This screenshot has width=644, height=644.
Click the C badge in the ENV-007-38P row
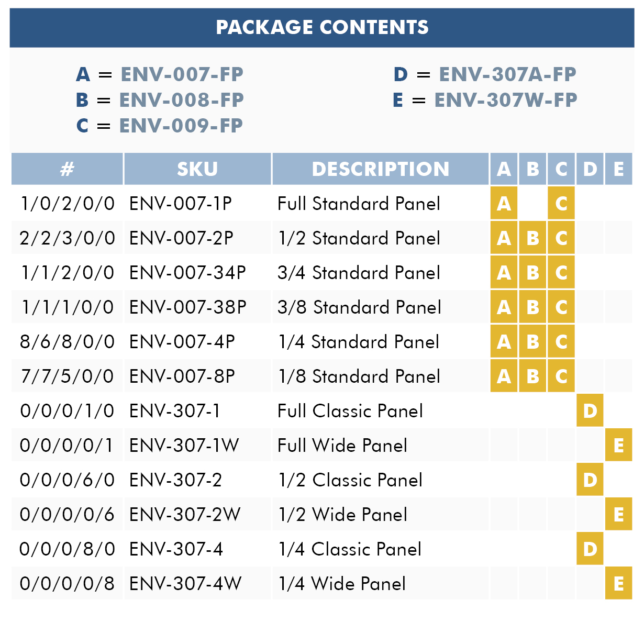coord(561,307)
